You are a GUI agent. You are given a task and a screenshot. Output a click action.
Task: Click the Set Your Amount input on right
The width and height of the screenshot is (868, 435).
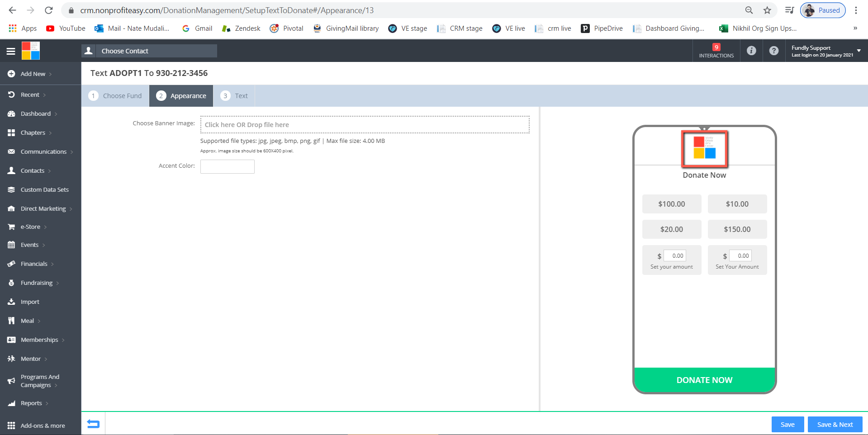[x=740, y=255]
